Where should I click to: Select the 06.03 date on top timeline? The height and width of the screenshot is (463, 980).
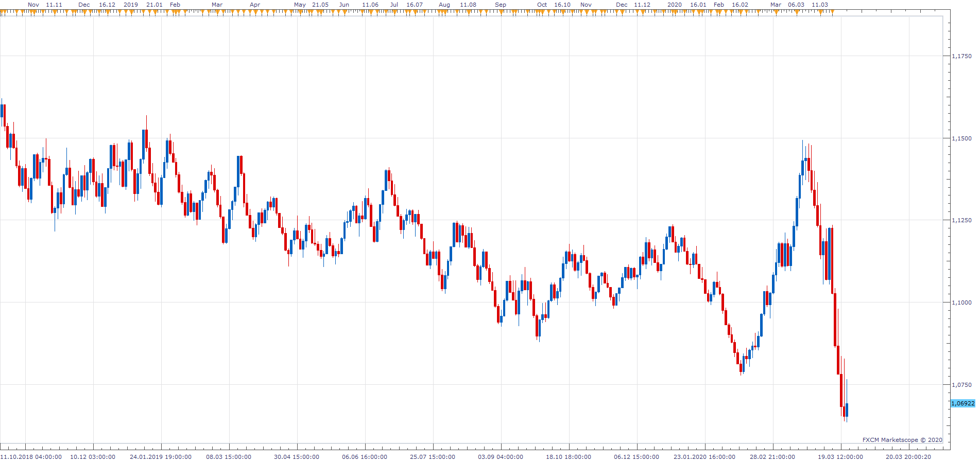click(x=796, y=5)
